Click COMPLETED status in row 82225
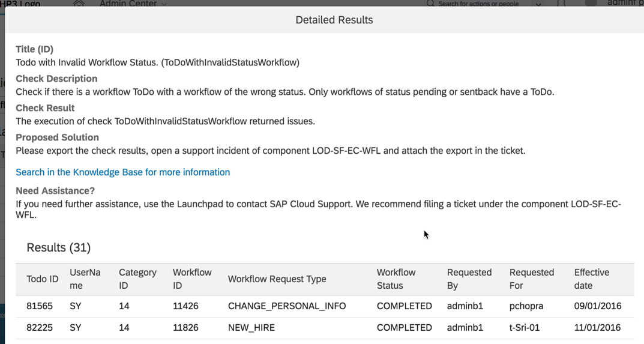Viewport: 644px width, 344px height. click(x=405, y=328)
